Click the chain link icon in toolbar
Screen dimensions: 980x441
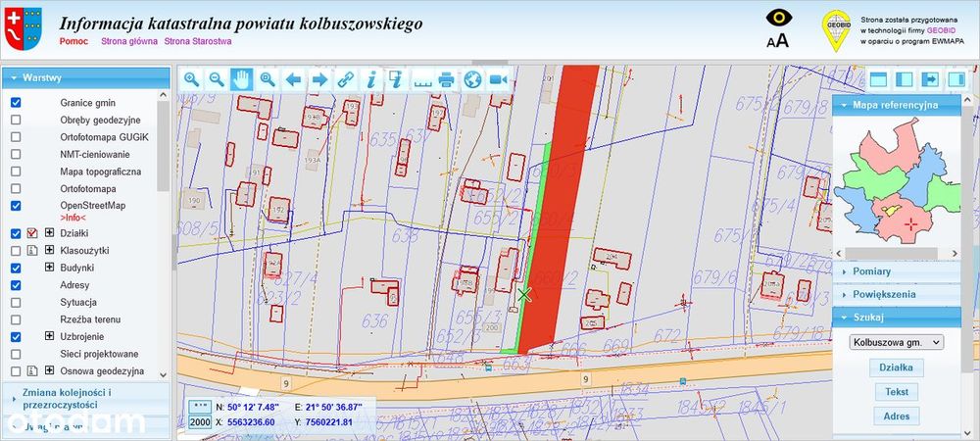345,79
